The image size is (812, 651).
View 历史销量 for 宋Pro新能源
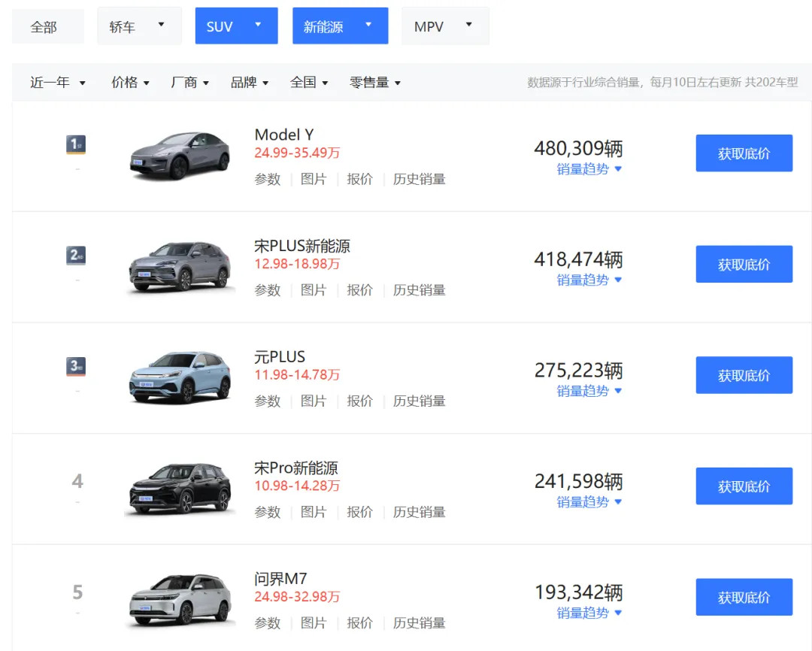click(x=419, y=512)
